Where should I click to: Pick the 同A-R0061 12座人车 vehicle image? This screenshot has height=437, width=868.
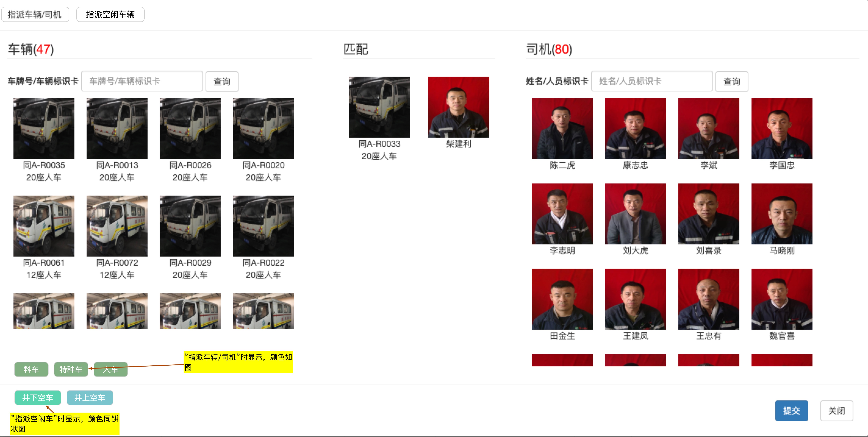tap(43, 226)
